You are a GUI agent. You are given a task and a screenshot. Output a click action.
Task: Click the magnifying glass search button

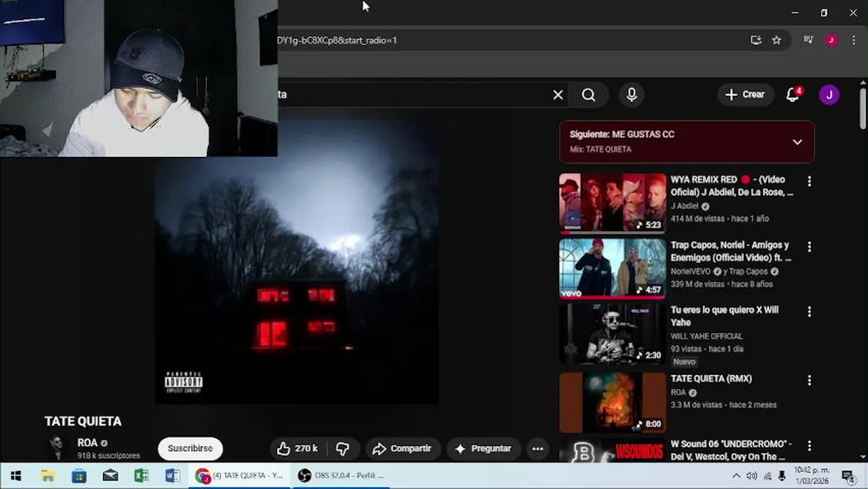click(589, 95)
